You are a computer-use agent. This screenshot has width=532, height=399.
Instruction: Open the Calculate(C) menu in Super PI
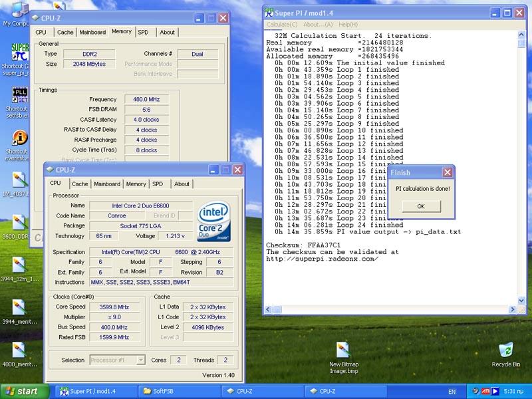[282, 25]
